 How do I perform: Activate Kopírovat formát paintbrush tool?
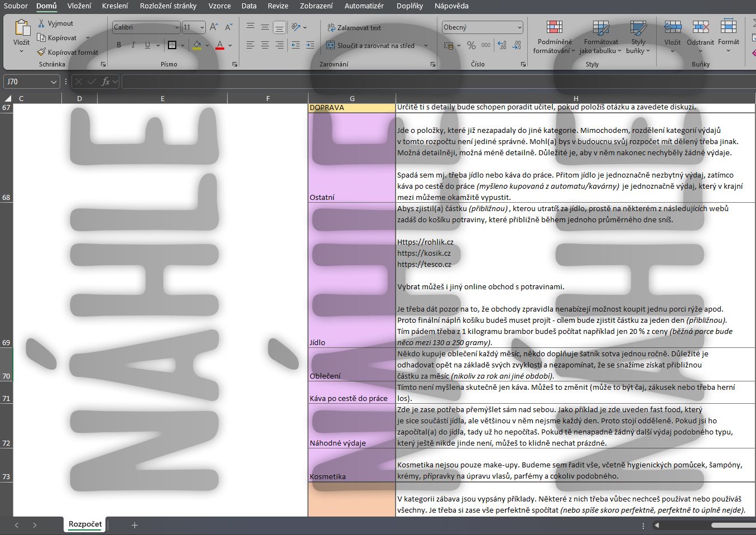(41, 52)
